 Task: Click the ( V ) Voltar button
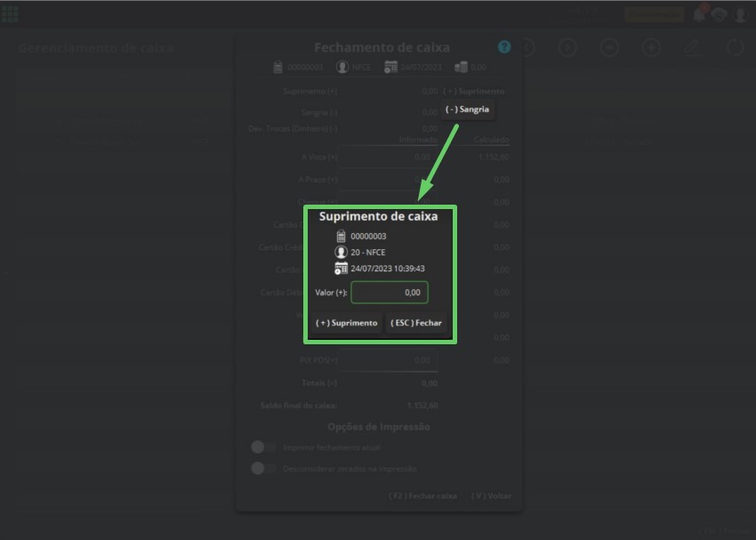pos(491,496)
